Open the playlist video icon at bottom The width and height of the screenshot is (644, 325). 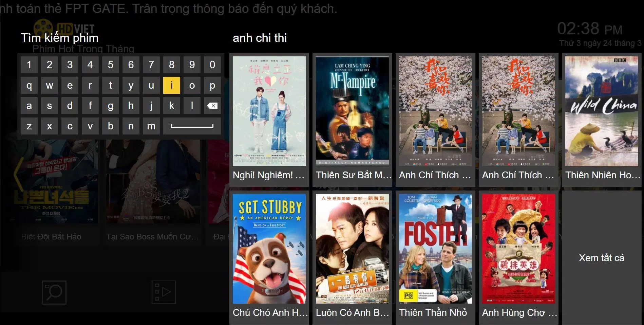pyautogui.click(x=164, y=292)
